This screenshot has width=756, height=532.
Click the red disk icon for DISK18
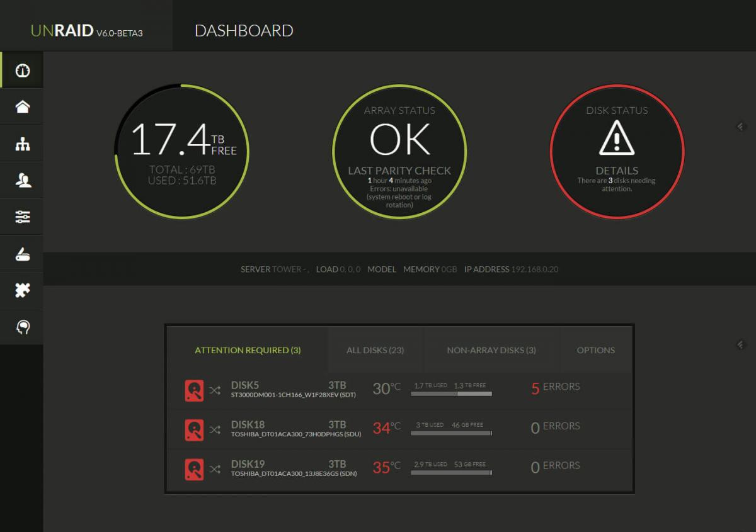tap(194, 430)
